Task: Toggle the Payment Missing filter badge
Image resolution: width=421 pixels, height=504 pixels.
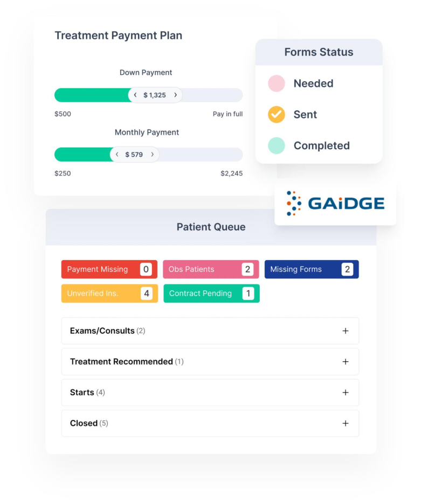Action: [109, 269]
